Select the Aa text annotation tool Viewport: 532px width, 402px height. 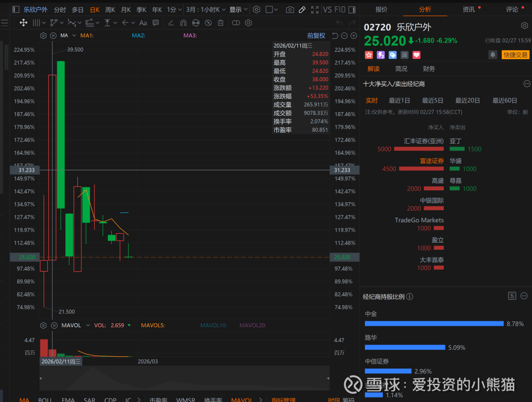tap(143, 23)
